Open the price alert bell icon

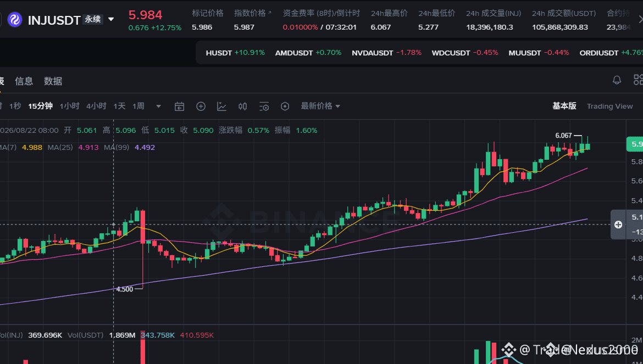click(x=617, y=80)
